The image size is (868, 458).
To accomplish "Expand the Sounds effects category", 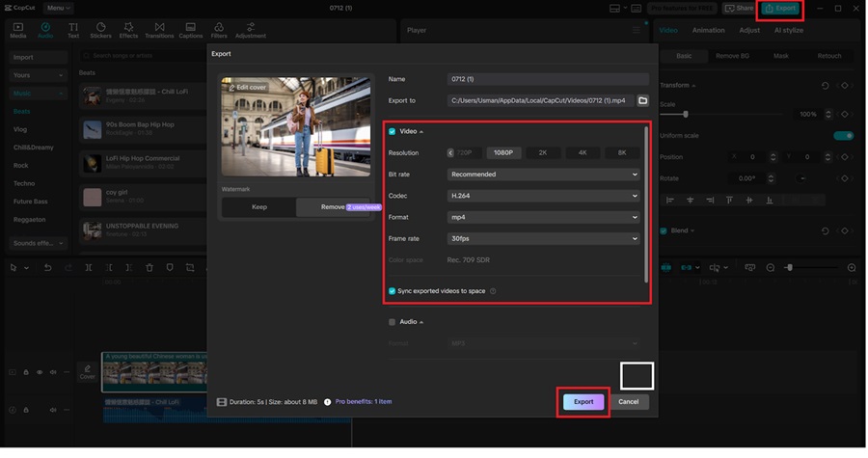I will coord(38,243).
